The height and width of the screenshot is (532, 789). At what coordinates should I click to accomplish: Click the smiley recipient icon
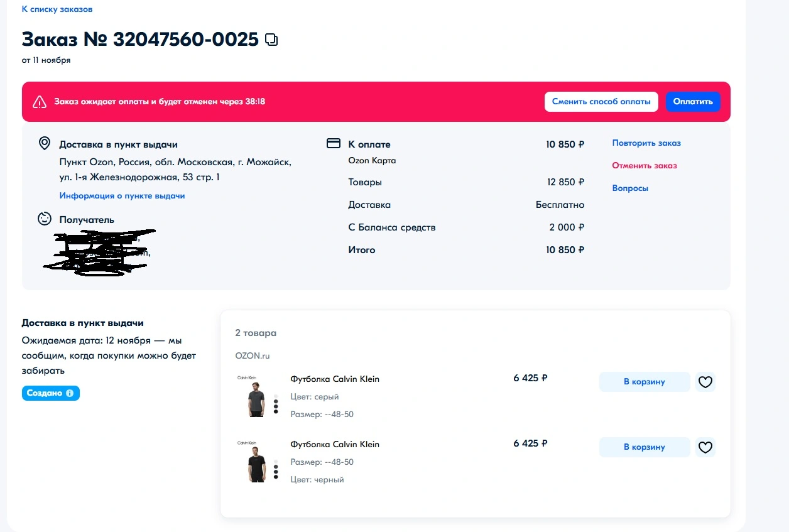(45, 219)
